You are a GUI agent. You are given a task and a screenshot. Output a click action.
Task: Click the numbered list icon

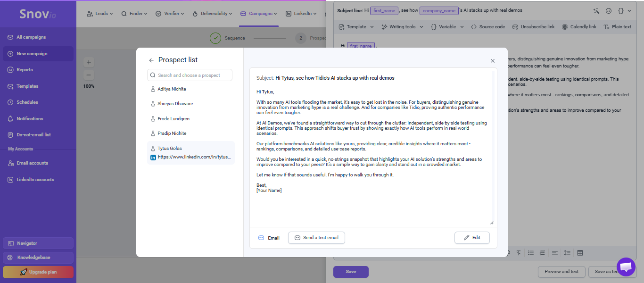(x=542, y=253)
